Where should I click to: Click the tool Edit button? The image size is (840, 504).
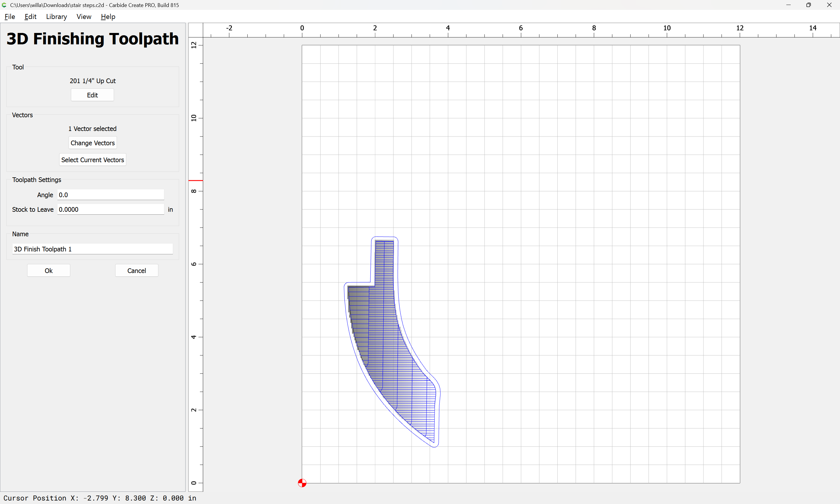pyautogui.click(x=92, y=95)
